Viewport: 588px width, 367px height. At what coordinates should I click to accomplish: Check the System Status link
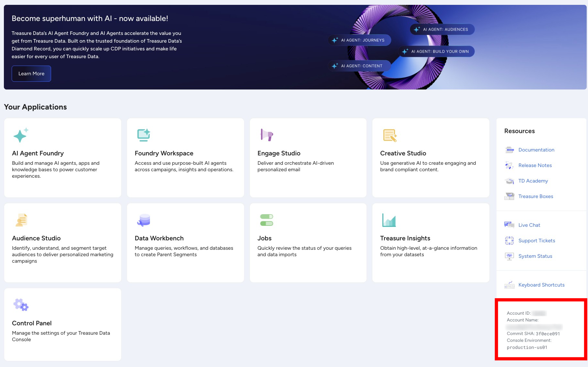(535, 256)
